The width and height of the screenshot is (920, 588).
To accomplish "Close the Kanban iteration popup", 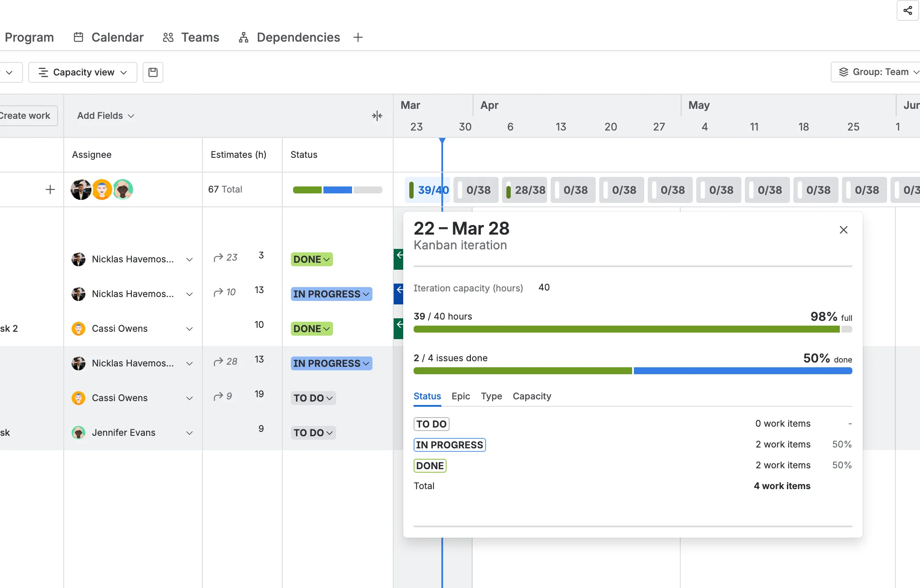I will click(x=843, y=229).
